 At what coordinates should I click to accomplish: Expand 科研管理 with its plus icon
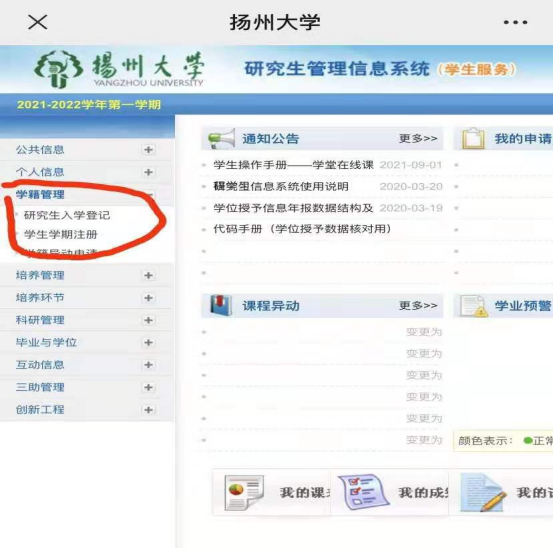[x=148, y=320]
